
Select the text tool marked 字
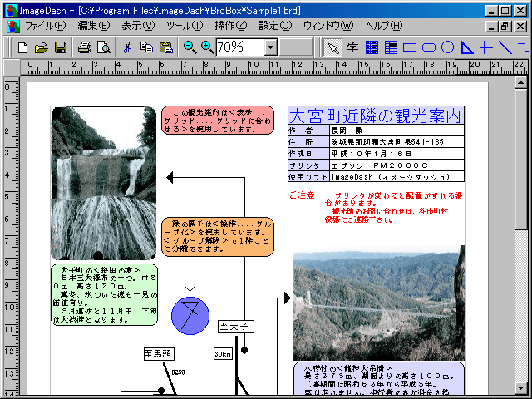[352, 48]
